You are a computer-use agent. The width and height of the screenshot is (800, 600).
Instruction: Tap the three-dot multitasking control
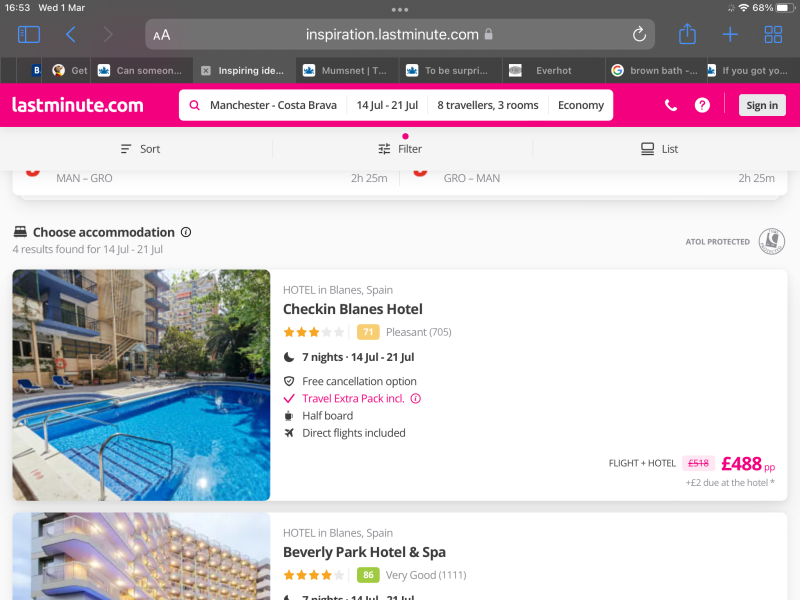[x=400, y=10]
